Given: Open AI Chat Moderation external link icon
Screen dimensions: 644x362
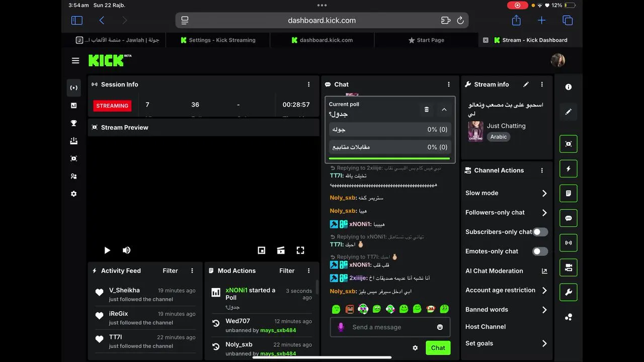Looking at the screenshot, I should (544, 271).
